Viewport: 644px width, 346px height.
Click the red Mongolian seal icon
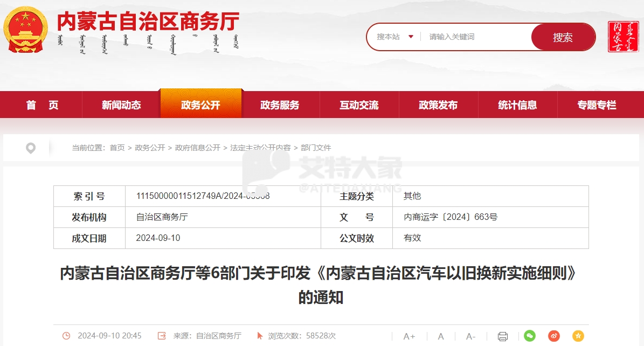click(623, 37)
